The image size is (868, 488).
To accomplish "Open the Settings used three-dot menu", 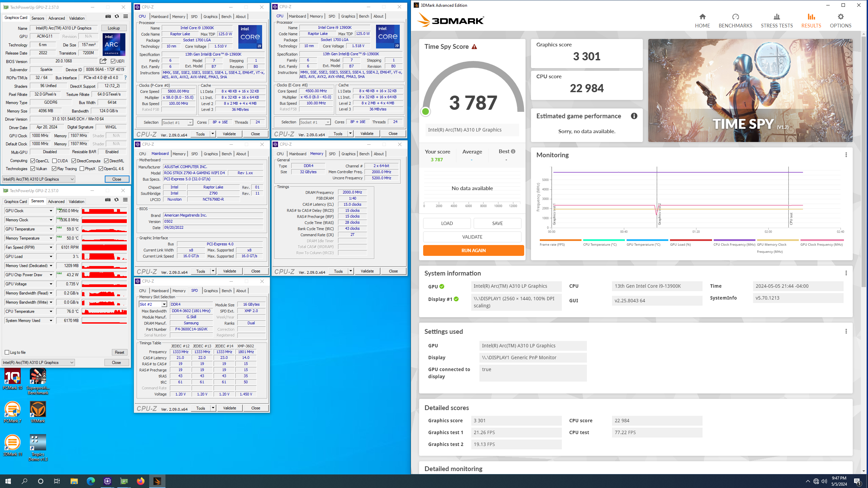I will (846, 331).
